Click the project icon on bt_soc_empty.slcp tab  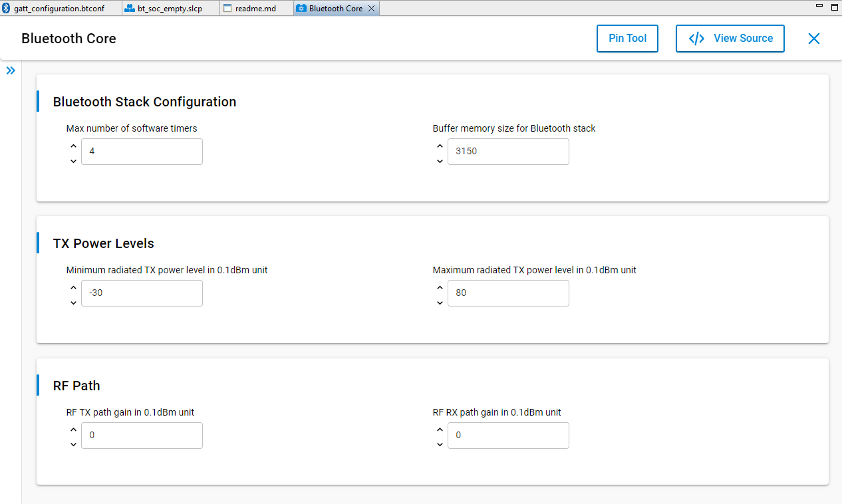tap(130, 8)
